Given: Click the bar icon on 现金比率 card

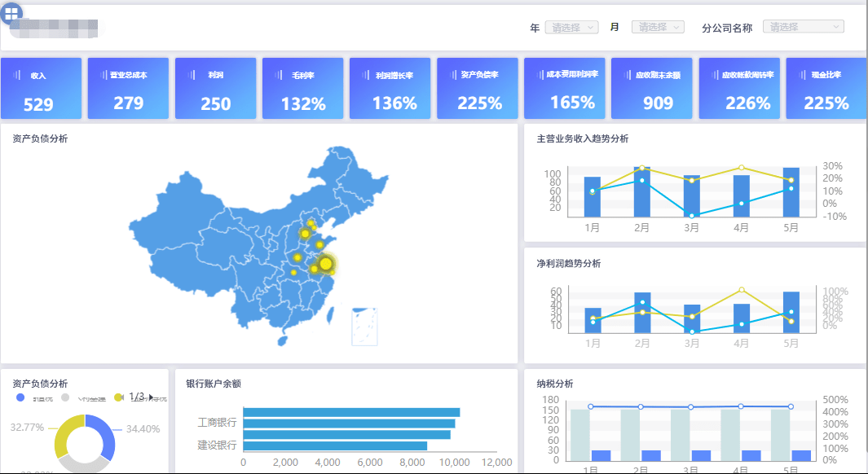Looking at the screenshot, I should point(802,75).
